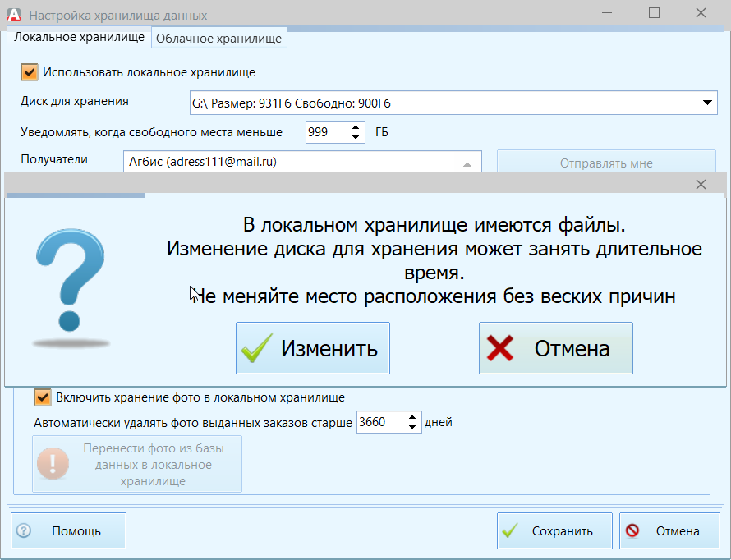Edit the 999 ГБ threshold field
731x560 pixels.
(328, 132)
